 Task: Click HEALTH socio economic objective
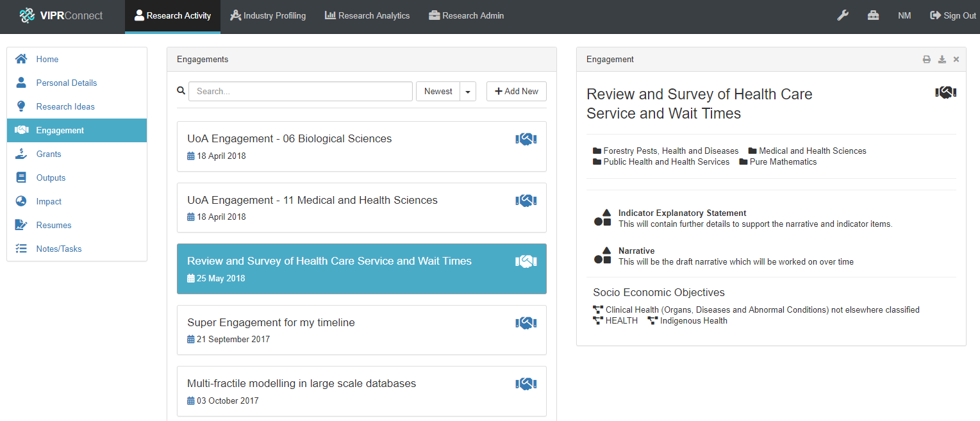615,321
